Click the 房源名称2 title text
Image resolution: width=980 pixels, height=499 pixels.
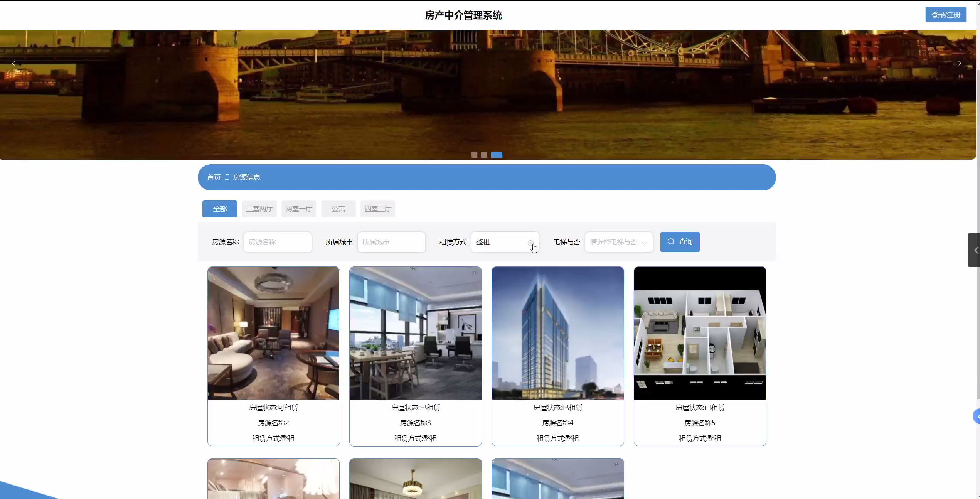click(273, 423)
